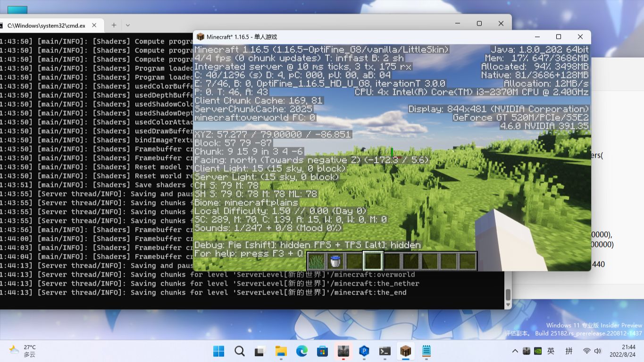This screenshot has height=362, width=644.
Task: Click the 'Facing: north' debug line
Action: (x=311, y=160)
